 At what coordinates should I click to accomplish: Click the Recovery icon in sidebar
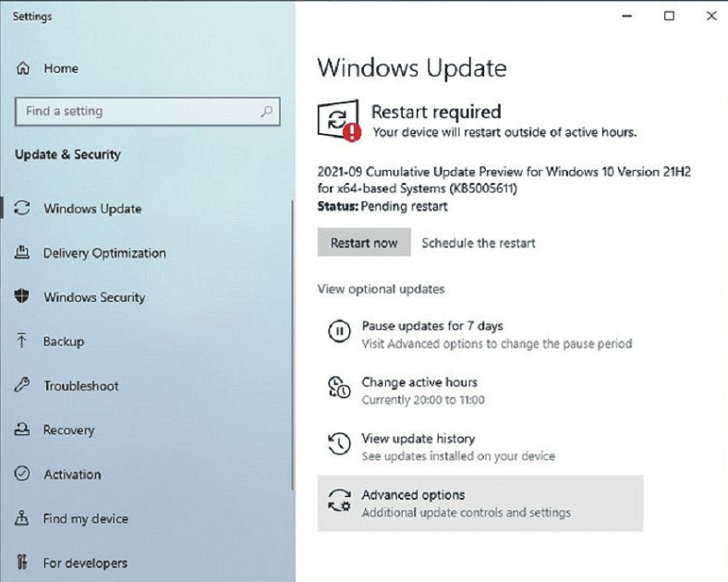coord(22,430)
